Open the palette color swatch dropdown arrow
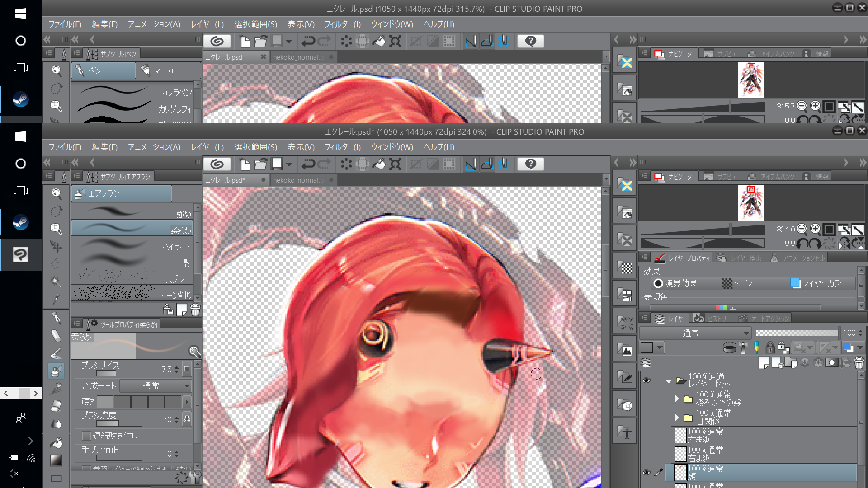868x488 pixels. [660, 347]
